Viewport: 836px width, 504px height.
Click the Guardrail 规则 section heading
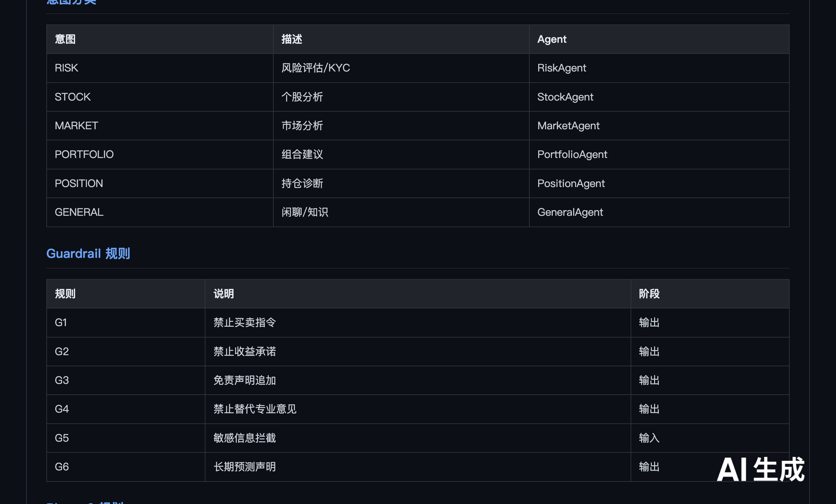point(88,253)
